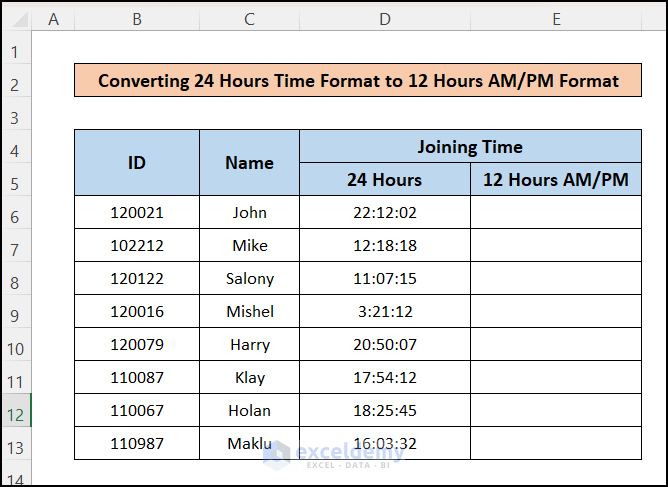Select column B header
This screenshot has height=487, width=668.
(x=137, y=19)
